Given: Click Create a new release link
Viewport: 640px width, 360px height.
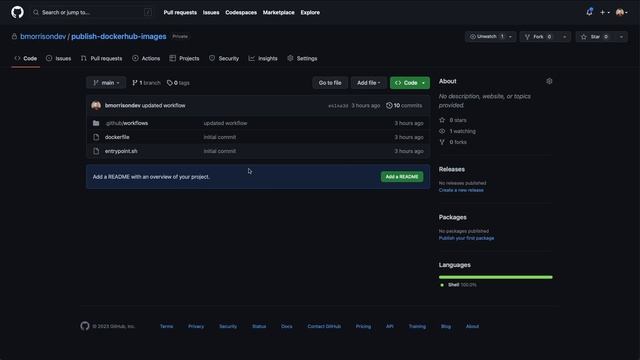Looking at the screenshot, I should coord(461,190).
